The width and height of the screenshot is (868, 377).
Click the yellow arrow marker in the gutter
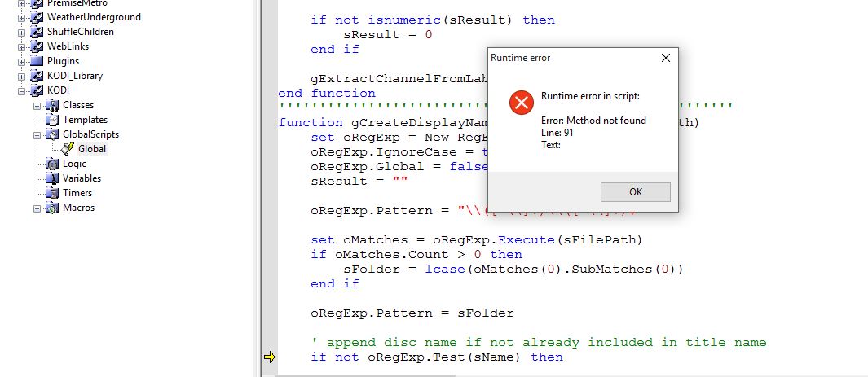[269, 357]
